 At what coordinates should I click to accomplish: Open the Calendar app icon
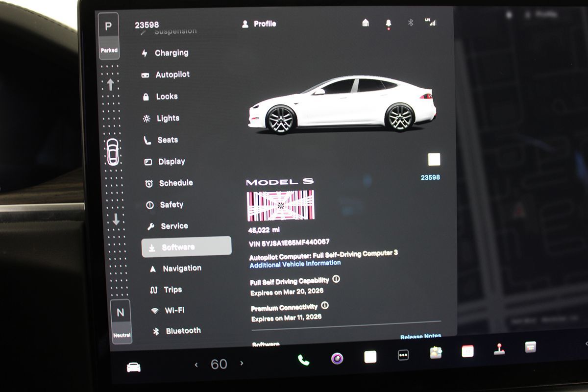(x=467, y=351)
